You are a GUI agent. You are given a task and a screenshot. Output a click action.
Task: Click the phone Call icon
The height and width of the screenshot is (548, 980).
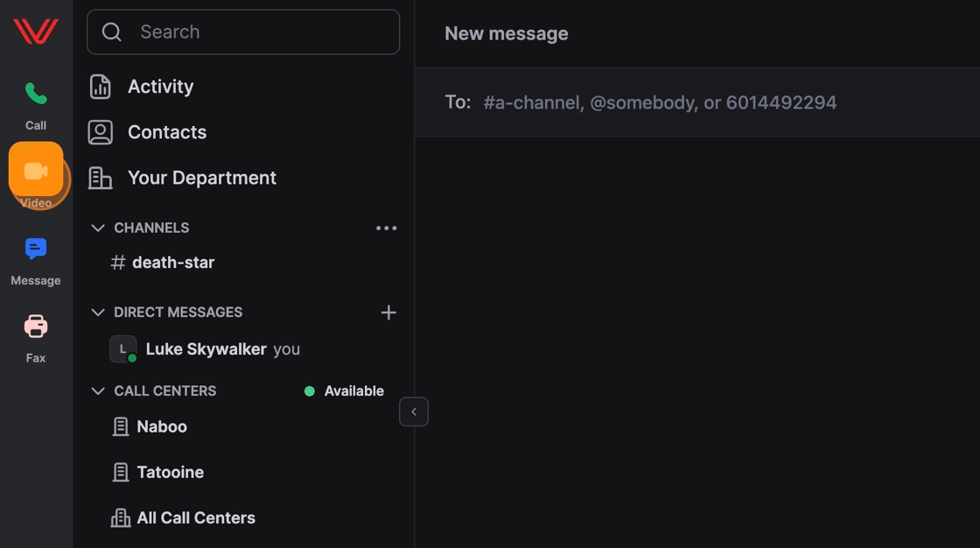(x=36, y=94)
